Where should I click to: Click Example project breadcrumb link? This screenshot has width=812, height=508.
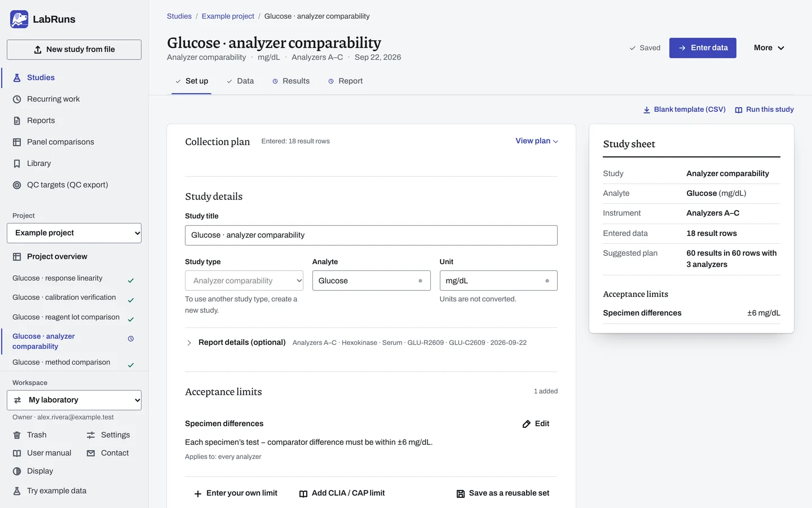tap(228, 16)
